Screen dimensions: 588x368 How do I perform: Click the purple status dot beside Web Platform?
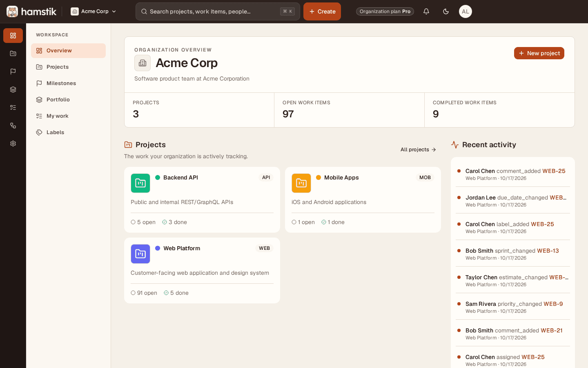(158, 248)
